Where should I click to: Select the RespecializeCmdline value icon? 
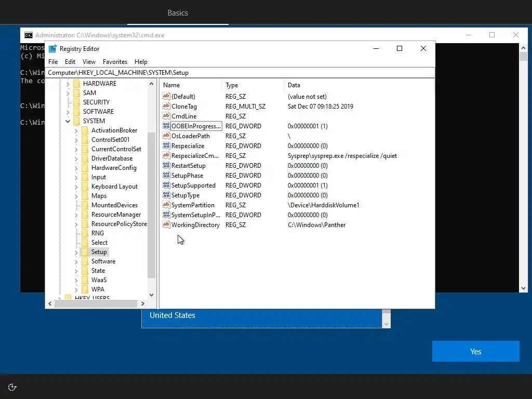[166, 155]
